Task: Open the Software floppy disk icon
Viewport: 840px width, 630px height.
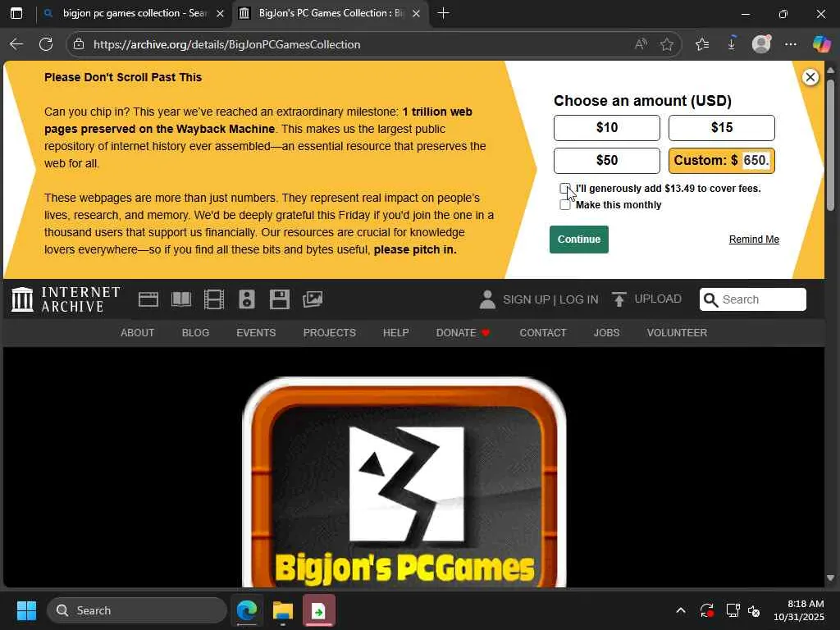Action: tap(279, 299)
